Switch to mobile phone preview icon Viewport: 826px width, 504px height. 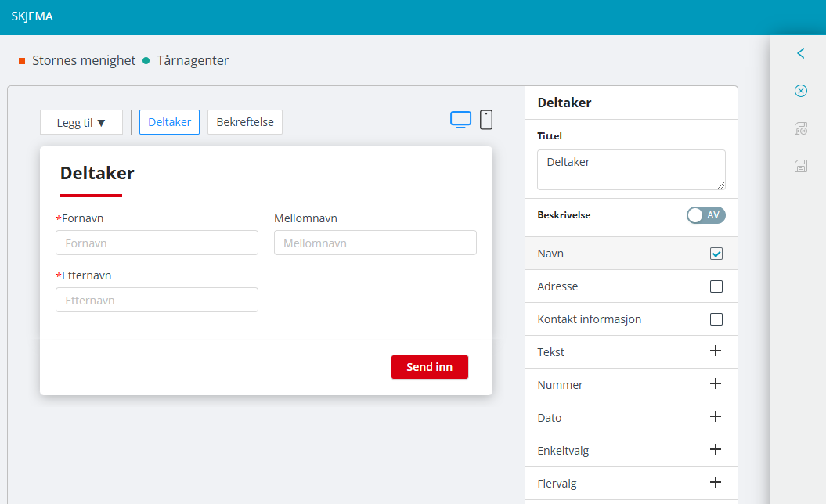[x=486, y=120]
